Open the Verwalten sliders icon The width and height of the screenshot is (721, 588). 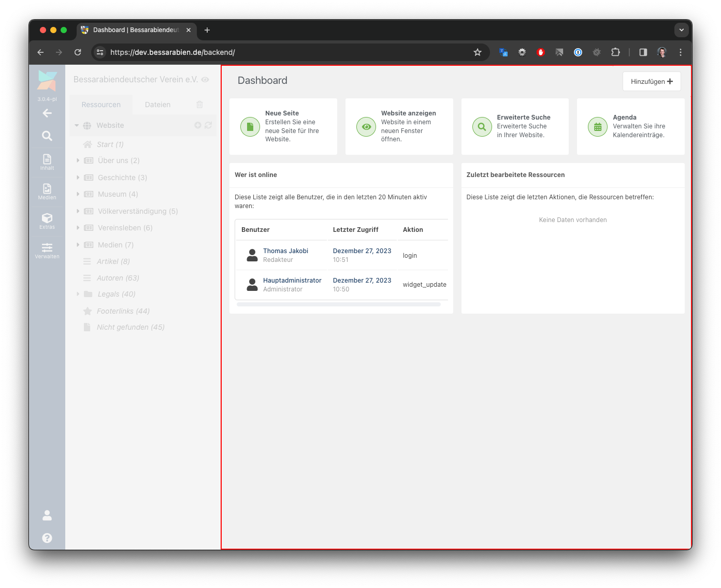[47, 250]
